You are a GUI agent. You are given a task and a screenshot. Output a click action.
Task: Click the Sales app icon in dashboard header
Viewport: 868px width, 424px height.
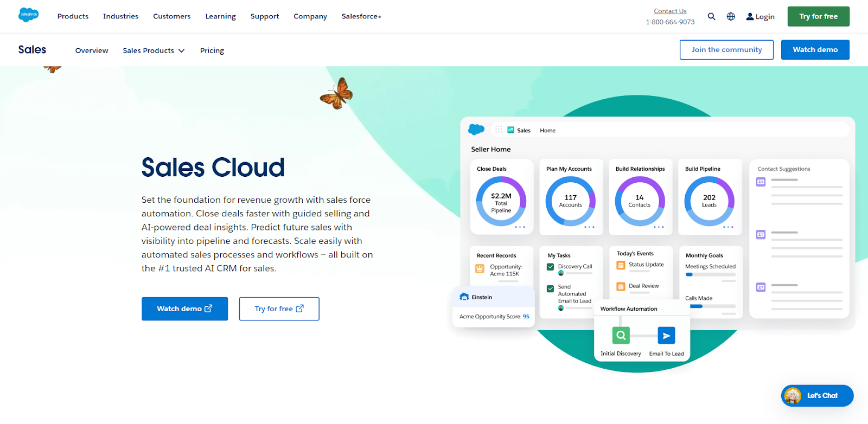pyautogui.click(x=510, y=130)
